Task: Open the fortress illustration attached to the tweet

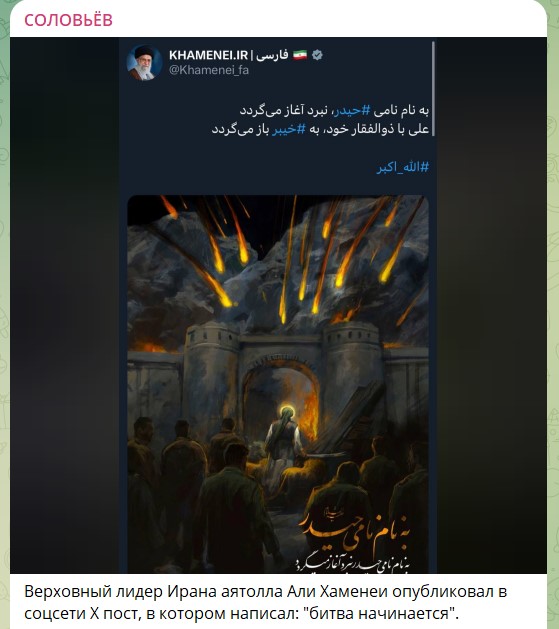Action: tap(278, 384)
